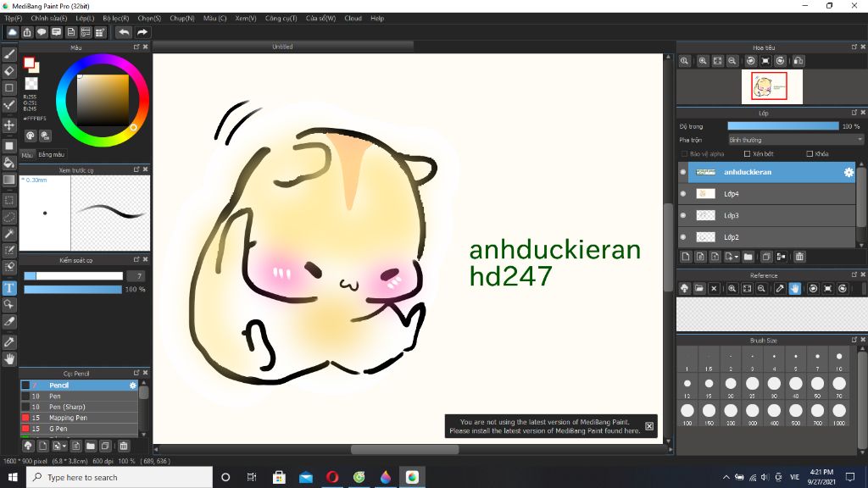
Task: Open the Bộ lọc(R) filter menu
Action: [115, 19]
